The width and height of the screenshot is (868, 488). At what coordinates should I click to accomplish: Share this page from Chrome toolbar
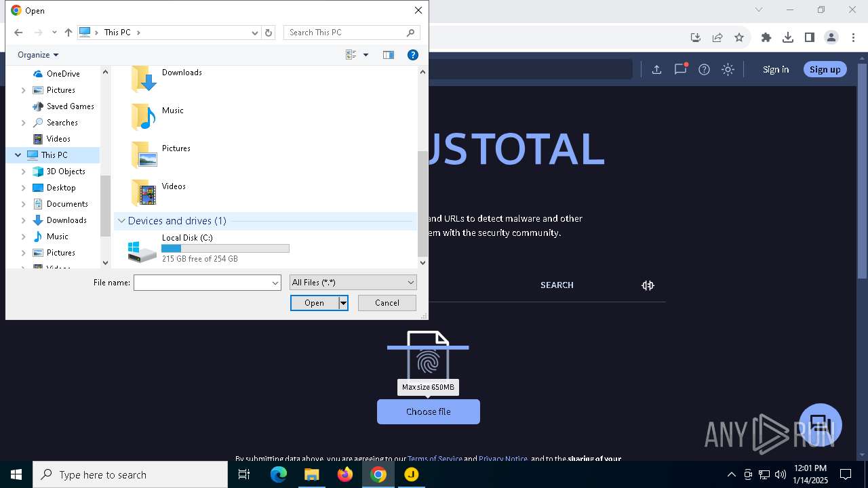[717, 37]
